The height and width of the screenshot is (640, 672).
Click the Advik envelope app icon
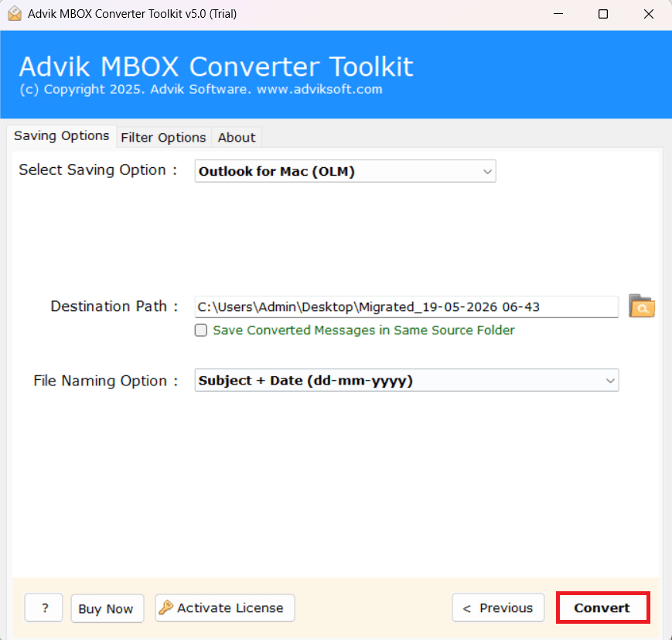point(15,14)
